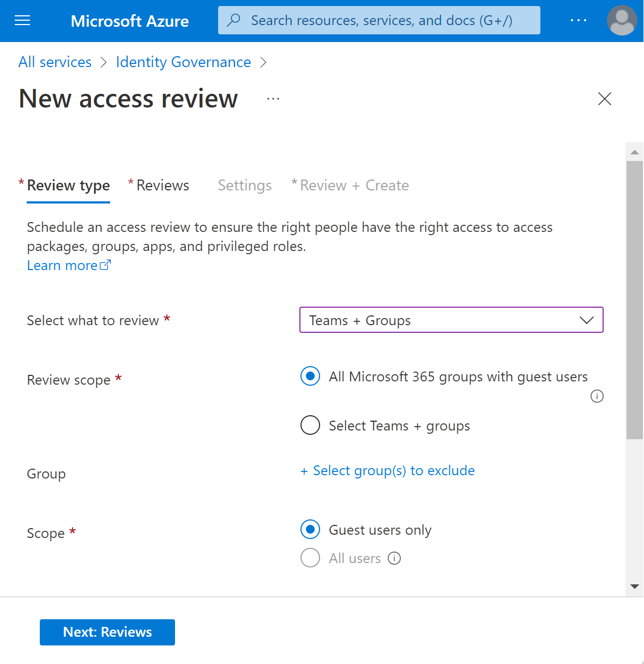Open the Learn more link
This screenshot has height=664, width=644.
pos(69,266)
